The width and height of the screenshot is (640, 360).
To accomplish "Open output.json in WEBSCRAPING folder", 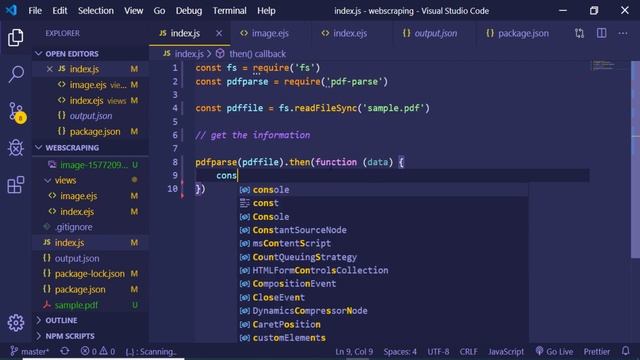I will click(x=90, y=258).
